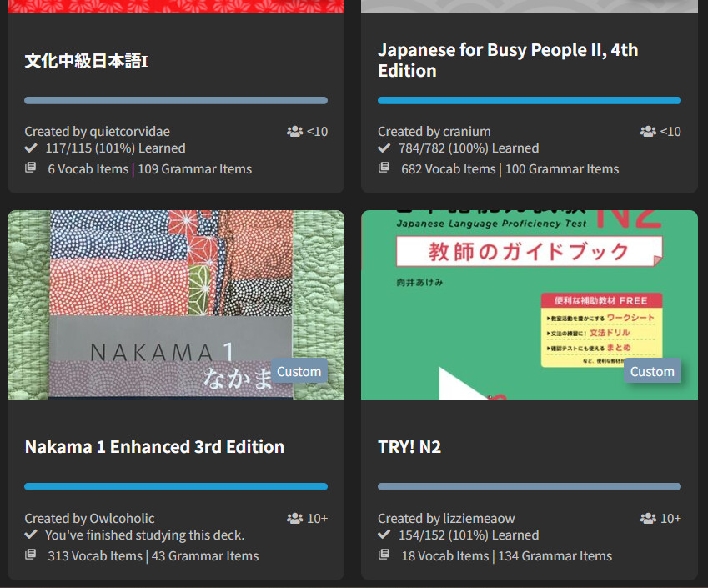
Task: Click 154/152 (101%) Learned text
Action: point(469,535)
